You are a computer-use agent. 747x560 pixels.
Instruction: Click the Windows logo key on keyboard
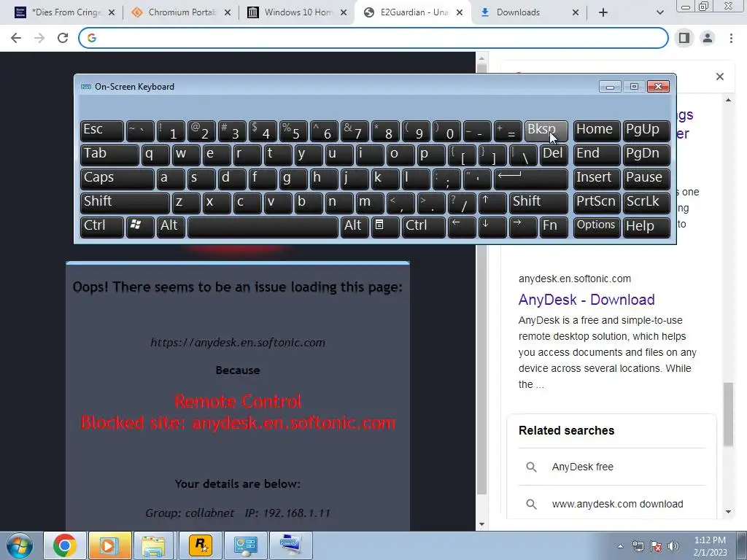(140, 227)
